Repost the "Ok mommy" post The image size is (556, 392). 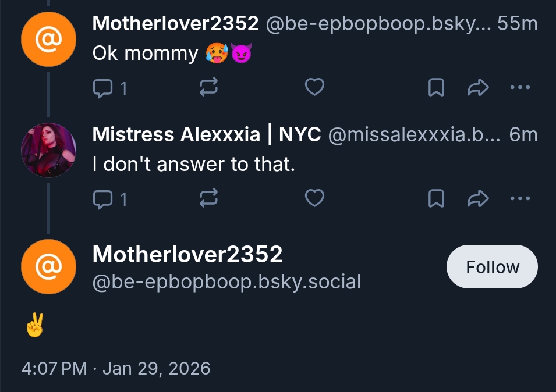(x=208, y=88)
